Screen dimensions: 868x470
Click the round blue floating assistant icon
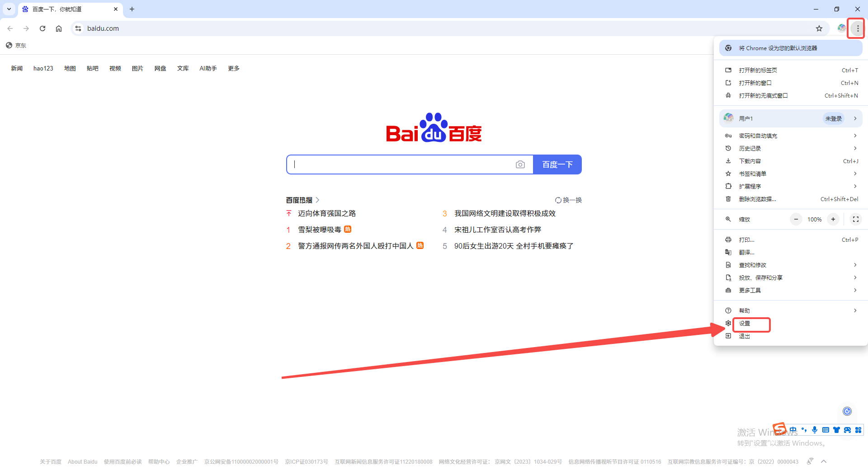pyautogui.click(x=847, y=411)
